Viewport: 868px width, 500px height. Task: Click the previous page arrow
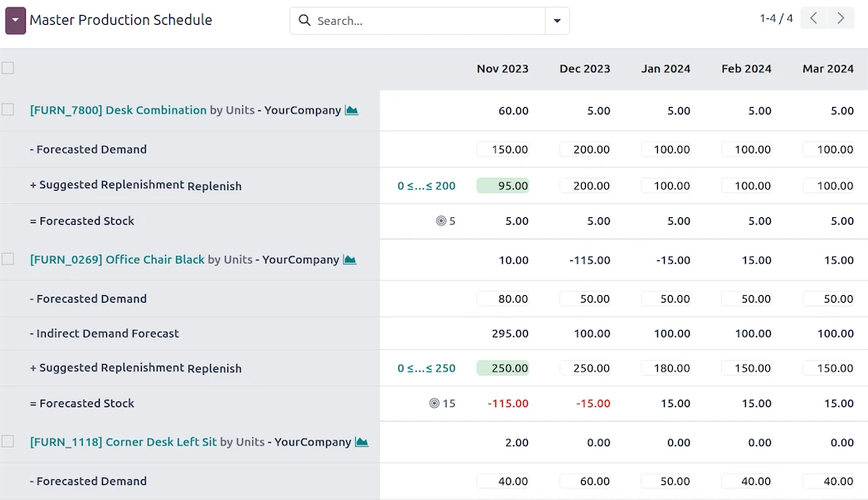coord(812,17)
